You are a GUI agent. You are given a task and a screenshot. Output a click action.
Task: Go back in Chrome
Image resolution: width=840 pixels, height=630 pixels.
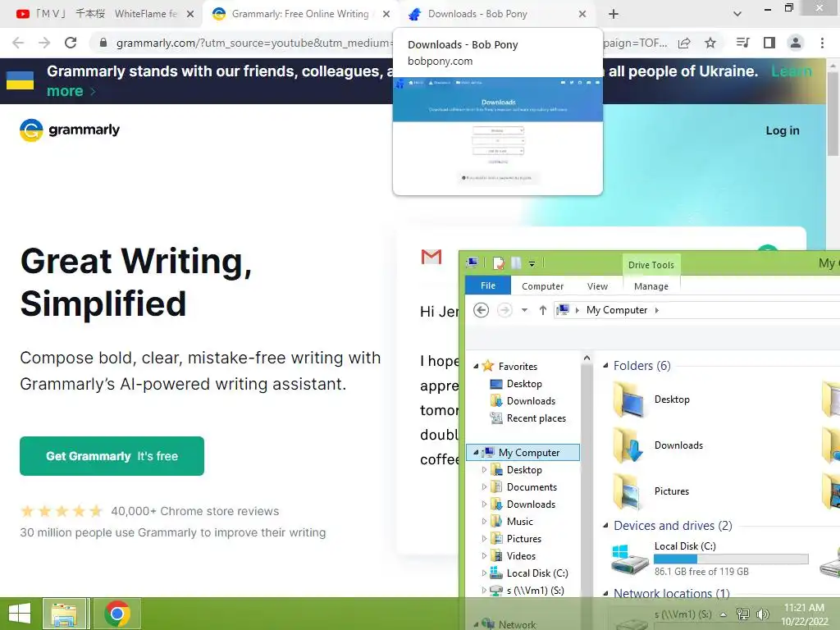click(18, 43)
